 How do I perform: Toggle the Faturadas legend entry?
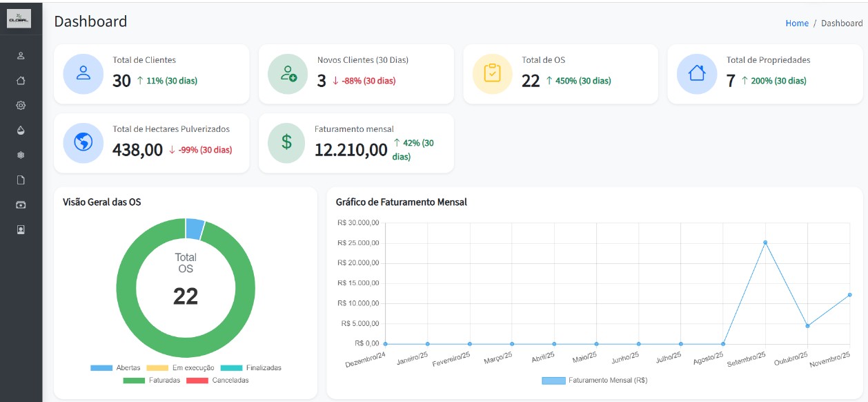pyautogui.click(x=152, y=381)
